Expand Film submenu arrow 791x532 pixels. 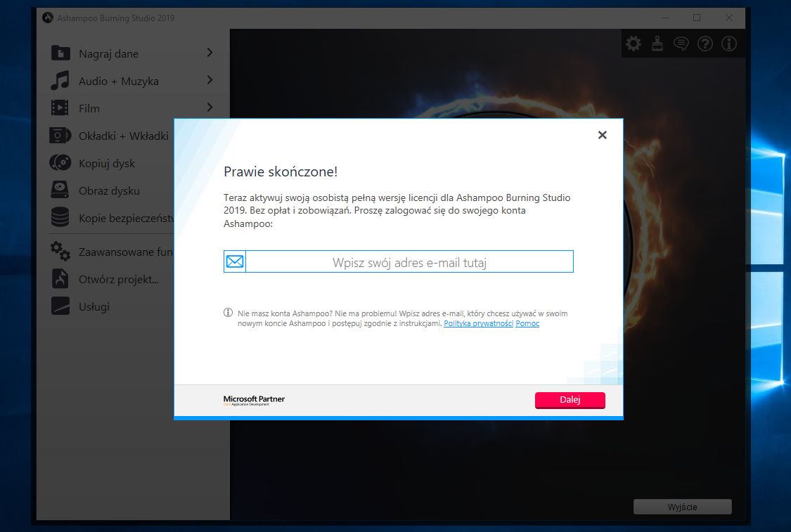[x=210, y=107]
